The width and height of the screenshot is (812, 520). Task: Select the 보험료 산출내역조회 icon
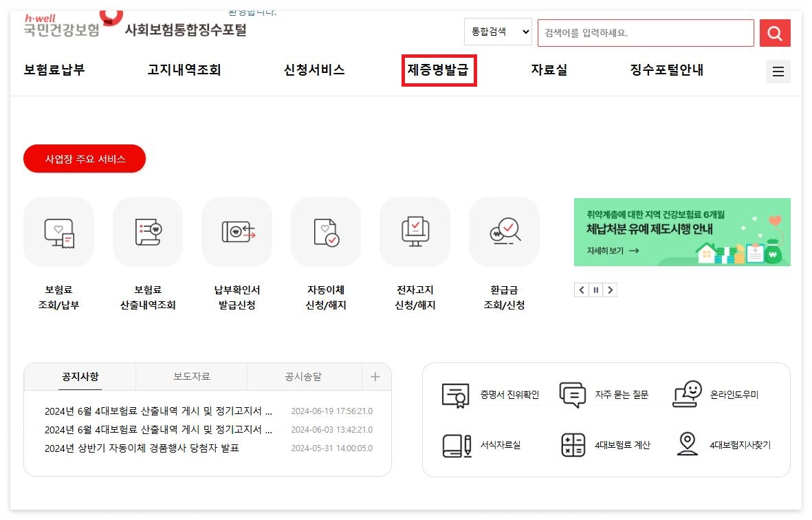pos(147,232)
